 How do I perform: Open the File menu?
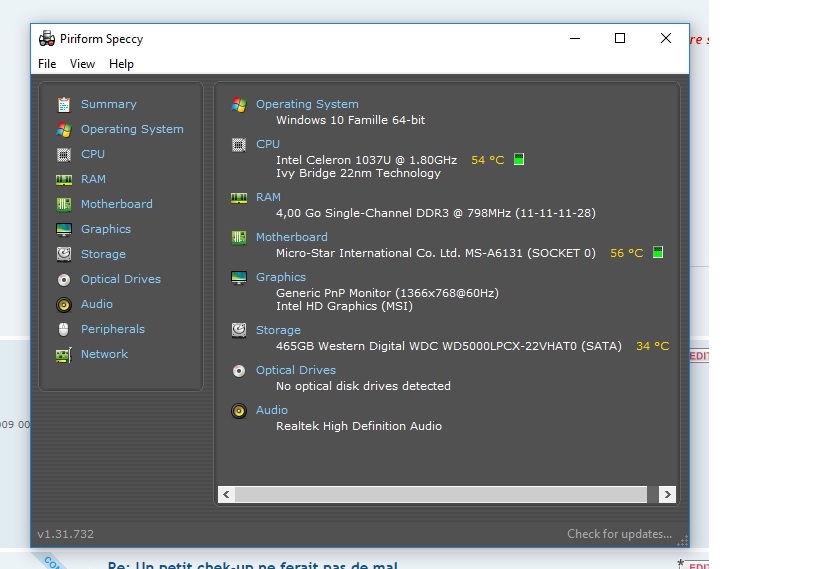(x=47, y=64)
